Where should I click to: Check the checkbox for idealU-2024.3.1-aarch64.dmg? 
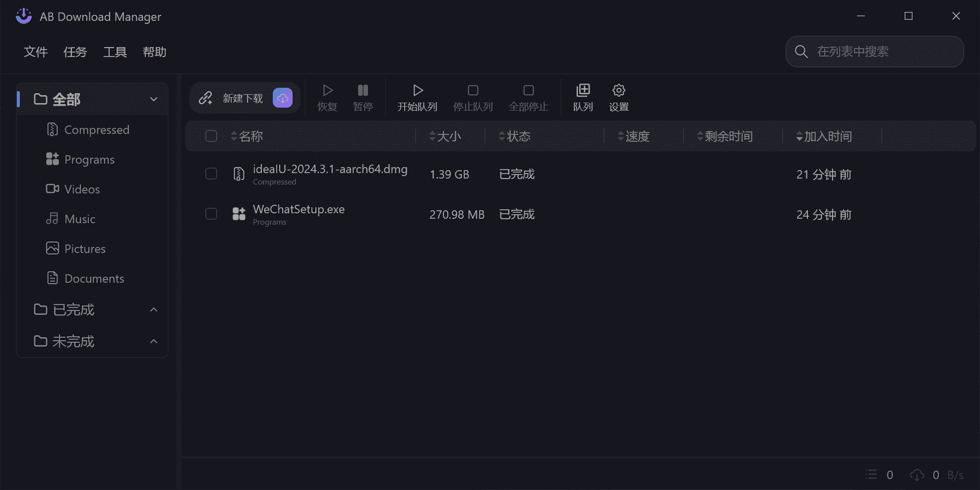tap(211, 174)
